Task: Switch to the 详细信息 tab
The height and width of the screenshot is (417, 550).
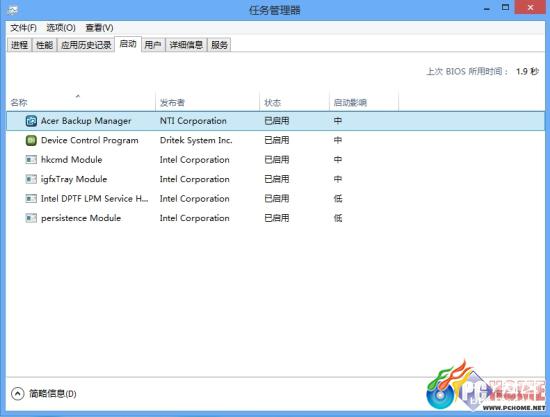Action: pos(186,45)
